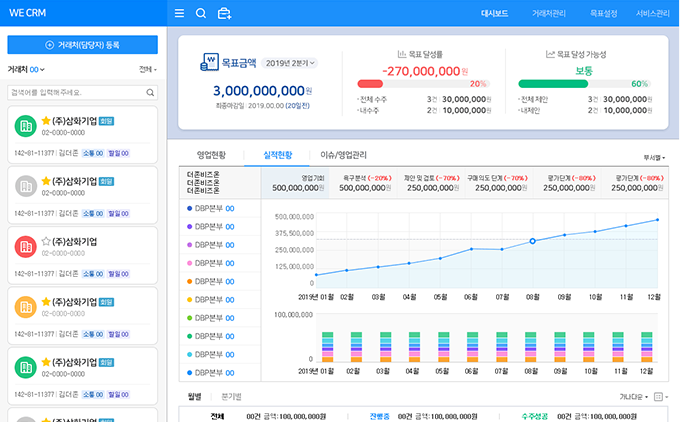Click the 12월 stacked bar in bar chart
Image resolution: width=680 pixels, height=422 pixels.
pos(647,347)
